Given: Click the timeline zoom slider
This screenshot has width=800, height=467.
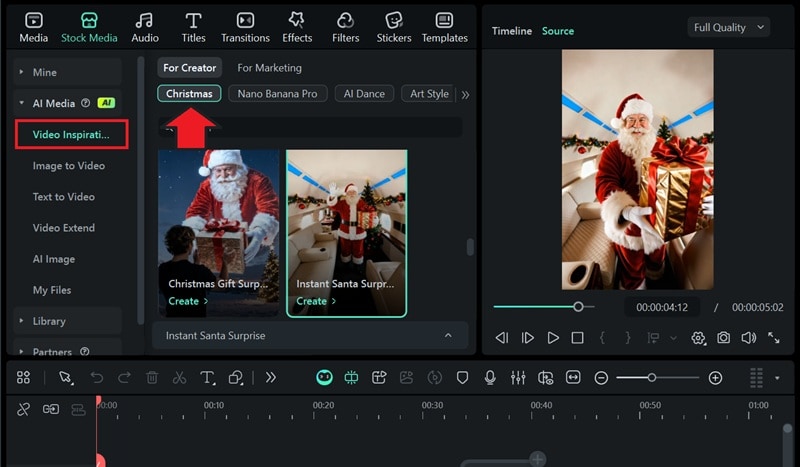Looking at the screenshot, I should 658,378.
